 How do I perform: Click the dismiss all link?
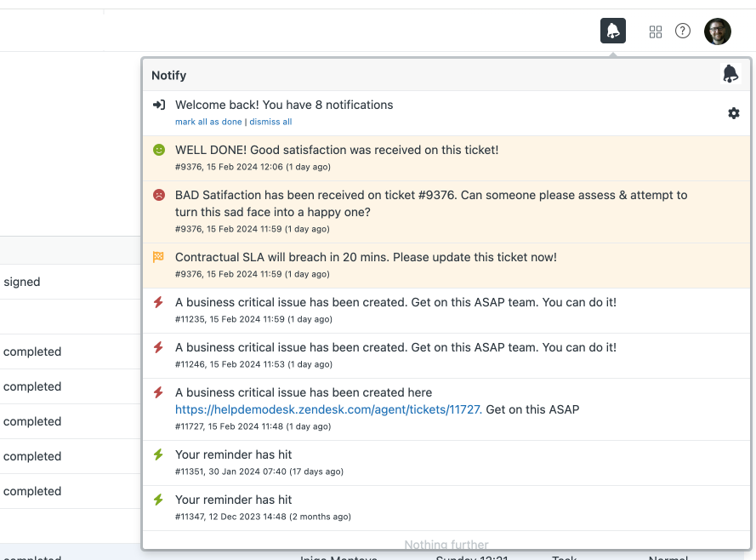tap(270, 122)
